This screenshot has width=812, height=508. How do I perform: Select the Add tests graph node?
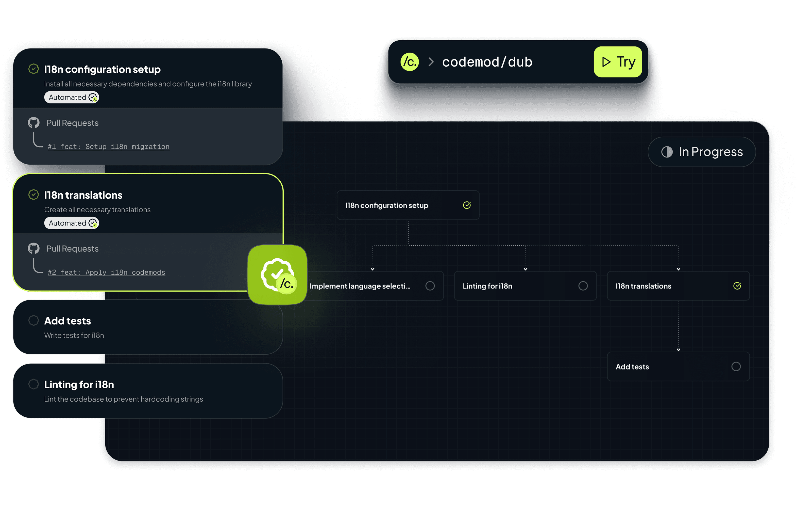[x=678, y=367]
